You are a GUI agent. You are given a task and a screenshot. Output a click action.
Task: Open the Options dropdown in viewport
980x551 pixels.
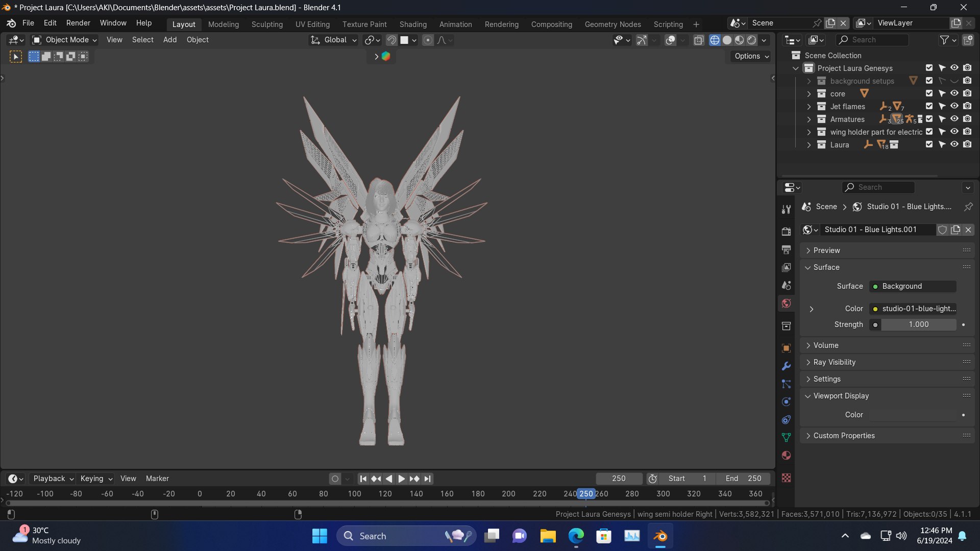[752, 56]
